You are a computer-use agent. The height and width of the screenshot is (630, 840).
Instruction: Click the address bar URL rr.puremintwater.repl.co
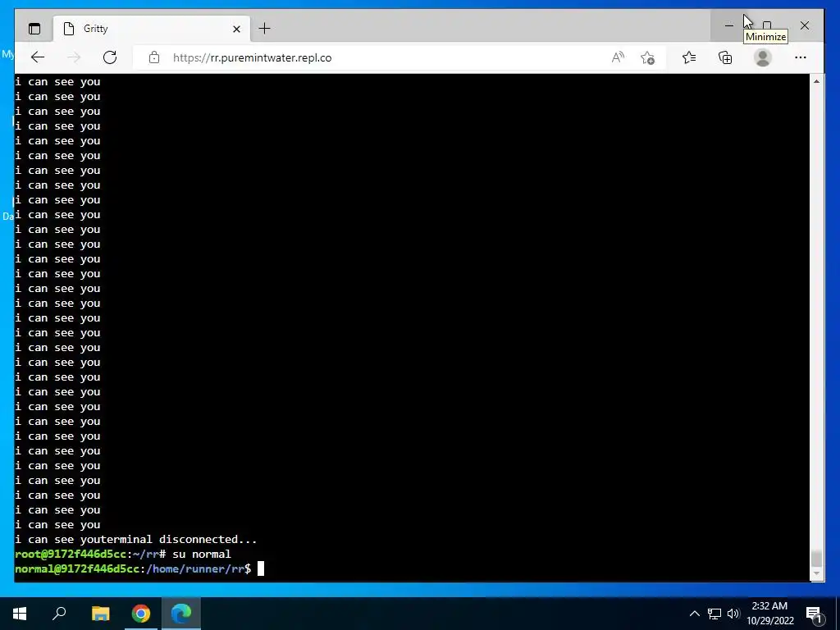click(253, 58)
